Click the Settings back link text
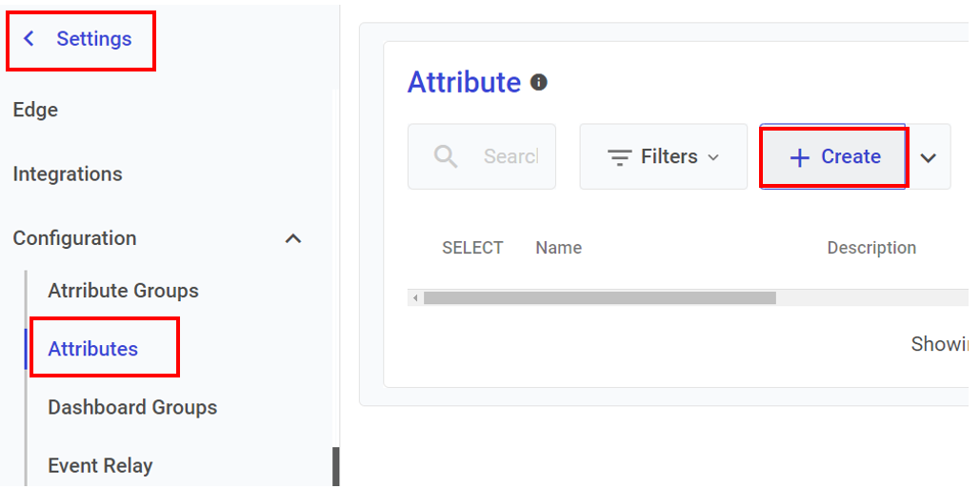Screen dimensions: 980x489 pyautogui.click(x=93, y=39)
